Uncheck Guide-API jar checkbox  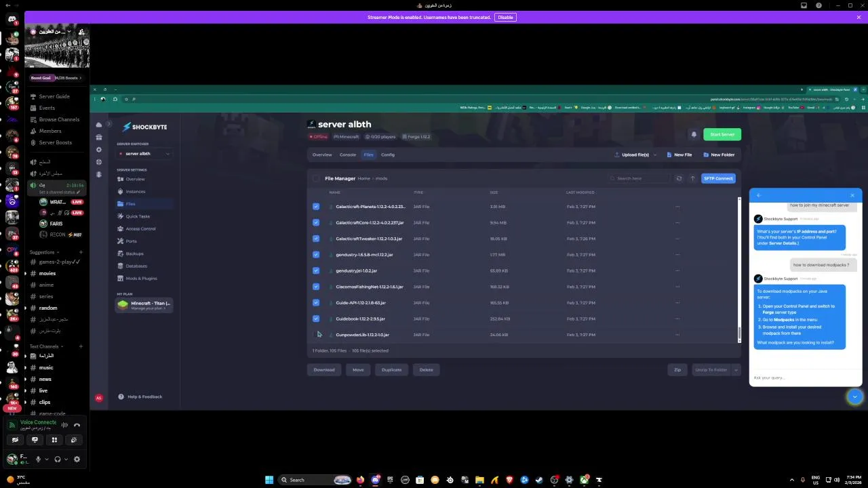coord(316,302)
